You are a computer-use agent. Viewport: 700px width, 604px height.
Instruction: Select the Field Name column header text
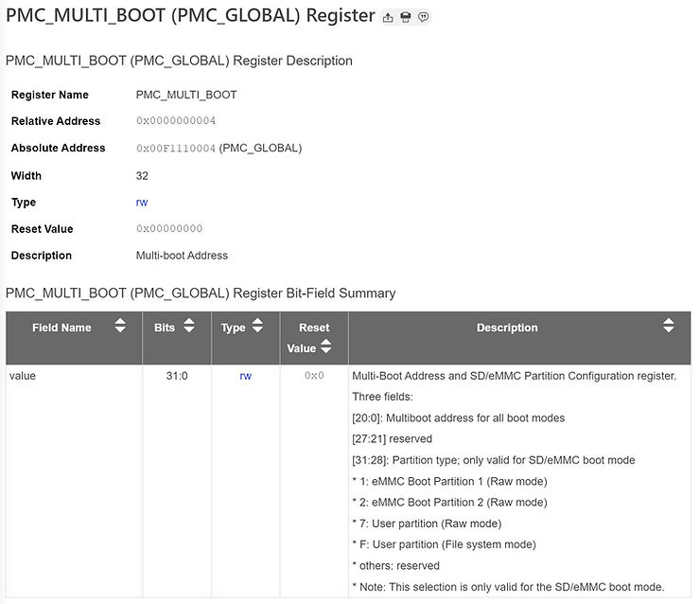tap(61, 328)
